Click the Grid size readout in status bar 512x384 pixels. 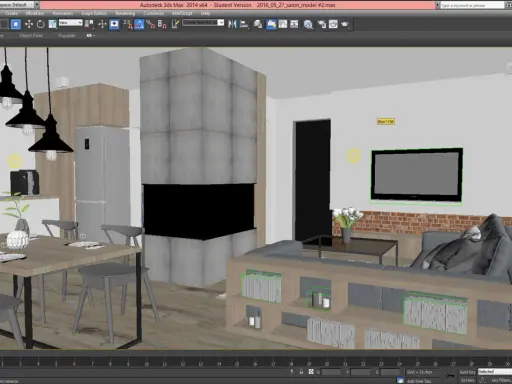420,372
